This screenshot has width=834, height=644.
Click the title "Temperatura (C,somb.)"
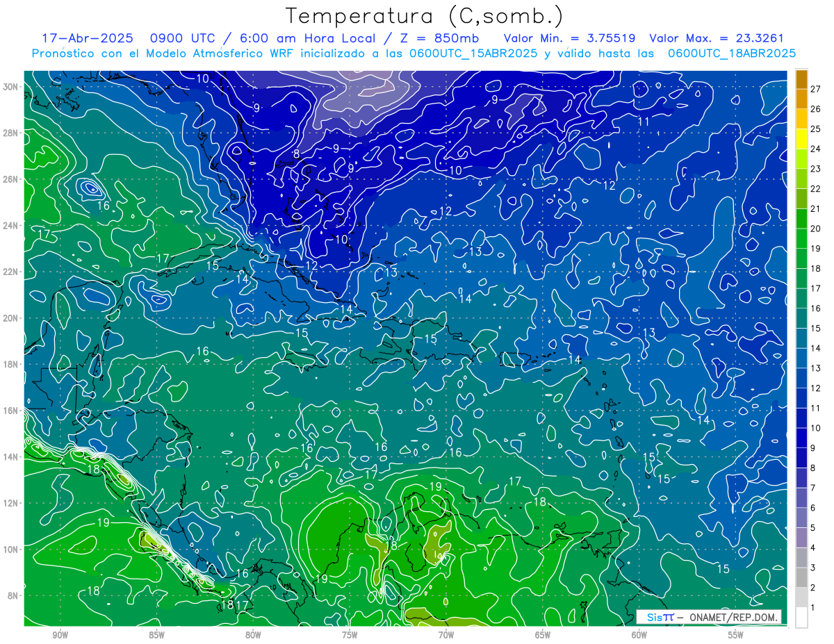(x=424, y=16)
